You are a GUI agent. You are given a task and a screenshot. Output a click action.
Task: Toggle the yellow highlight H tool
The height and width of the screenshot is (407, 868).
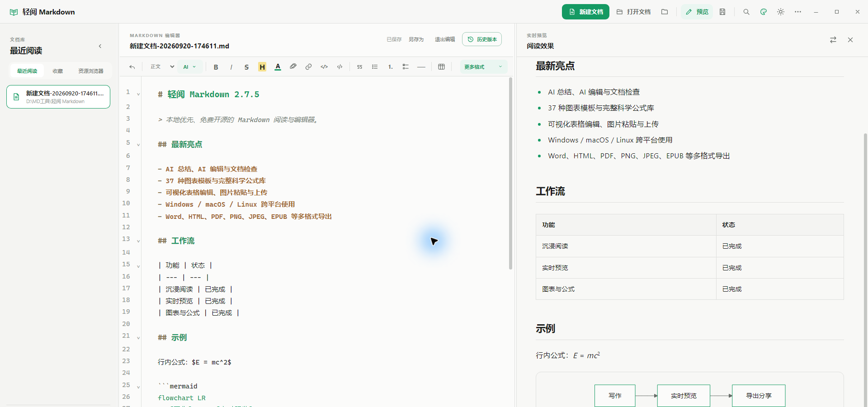262,67
